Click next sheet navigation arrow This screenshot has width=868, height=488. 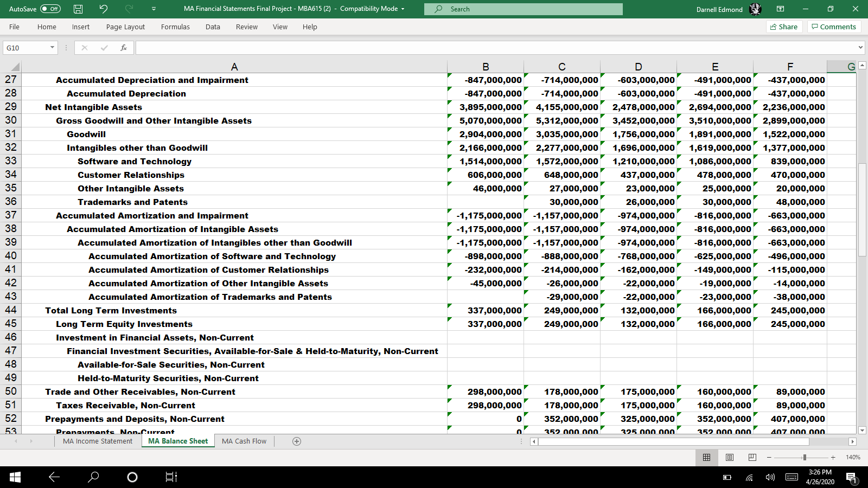(x=31, y=441)
